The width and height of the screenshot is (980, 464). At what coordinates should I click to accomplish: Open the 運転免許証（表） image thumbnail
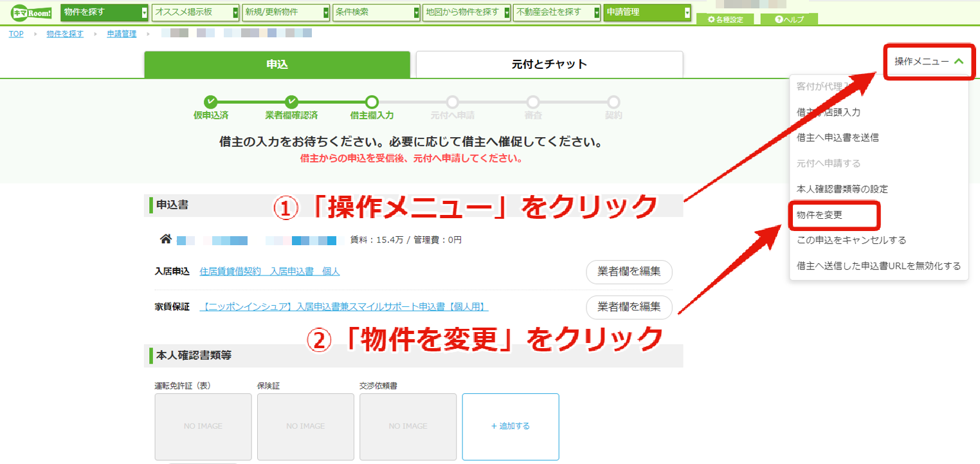point(203,427)
